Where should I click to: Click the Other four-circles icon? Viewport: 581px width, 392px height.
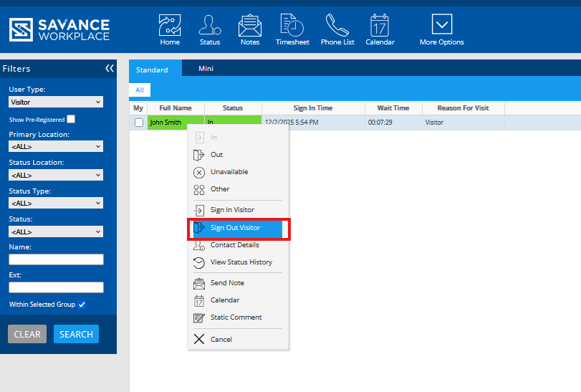click(x=199, y=190)
